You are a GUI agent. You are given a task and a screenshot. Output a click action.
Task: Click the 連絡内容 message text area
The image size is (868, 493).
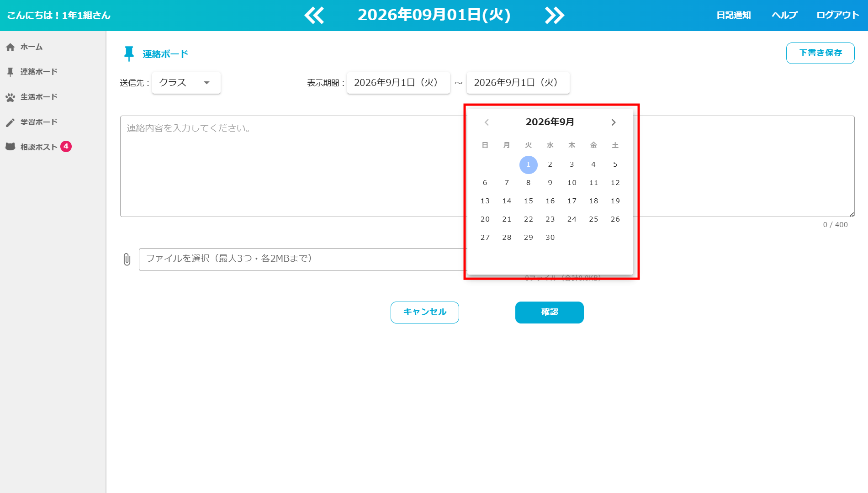[292, 166]
